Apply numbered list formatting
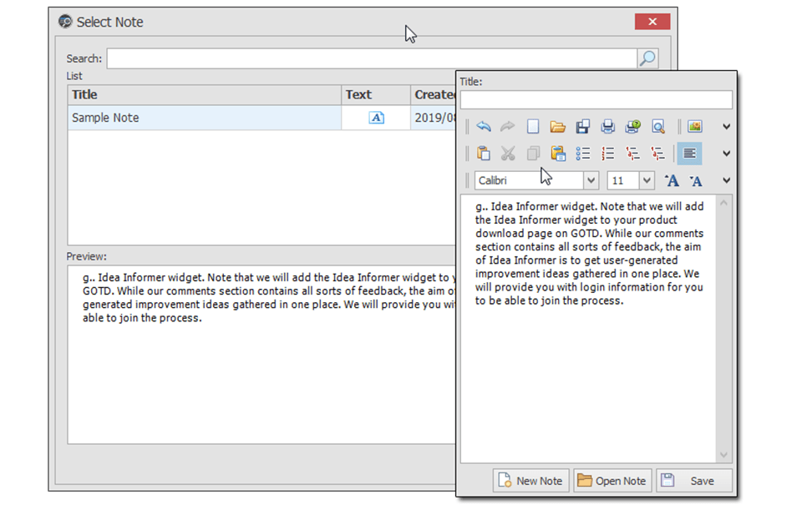The image size is (812, 505). pyautogui.click(x=607, y=153)
